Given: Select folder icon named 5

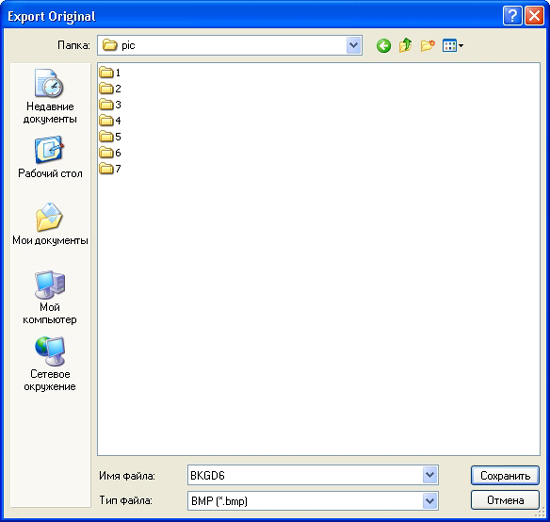Looking at the screenshot, I should (x=106, y=136).
